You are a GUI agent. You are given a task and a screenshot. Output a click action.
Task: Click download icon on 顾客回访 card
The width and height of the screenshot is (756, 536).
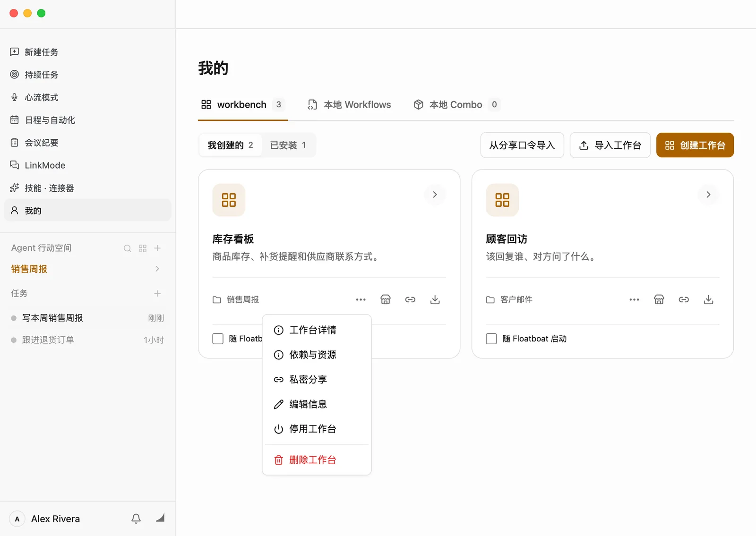tap(708, 299)
